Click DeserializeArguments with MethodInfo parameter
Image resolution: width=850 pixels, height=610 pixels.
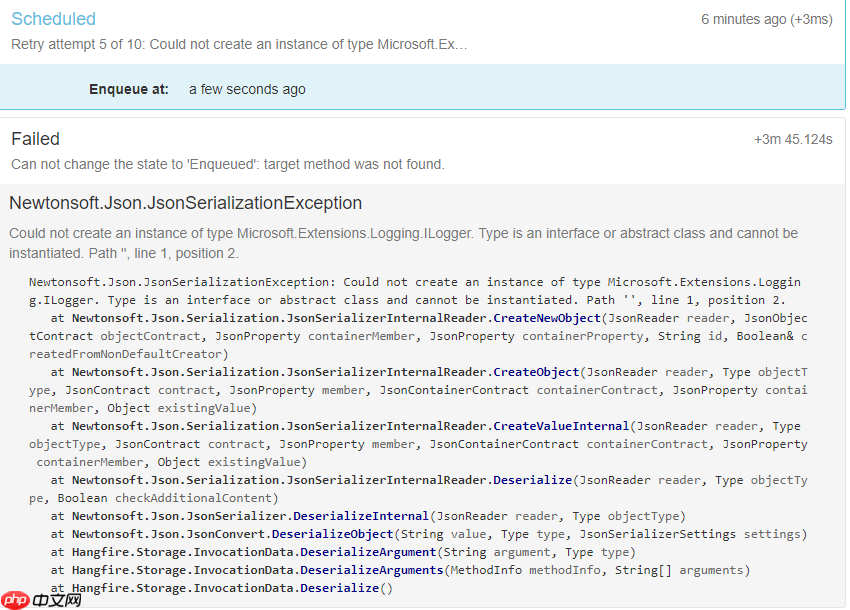click(372, 570)
